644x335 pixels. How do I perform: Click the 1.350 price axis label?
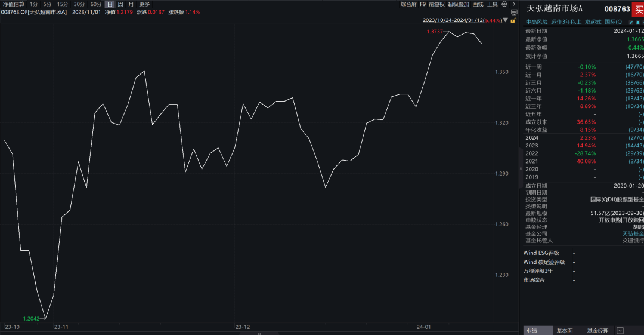point(501,72)
